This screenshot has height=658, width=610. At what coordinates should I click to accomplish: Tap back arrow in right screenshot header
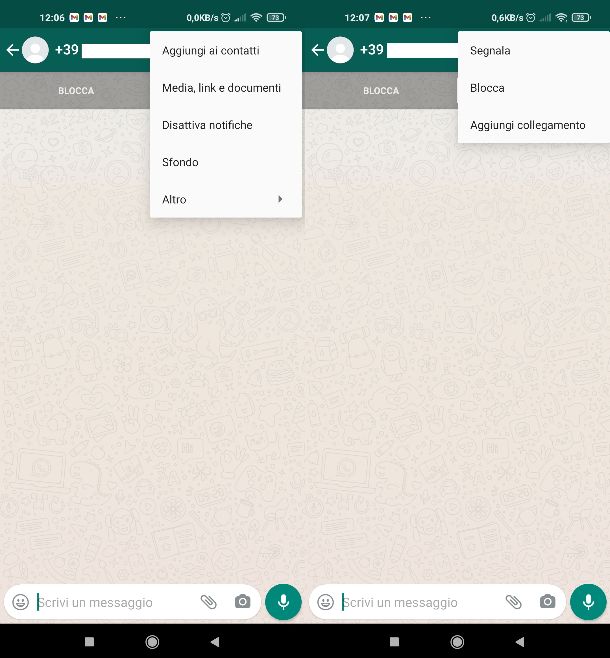point(318,50)
